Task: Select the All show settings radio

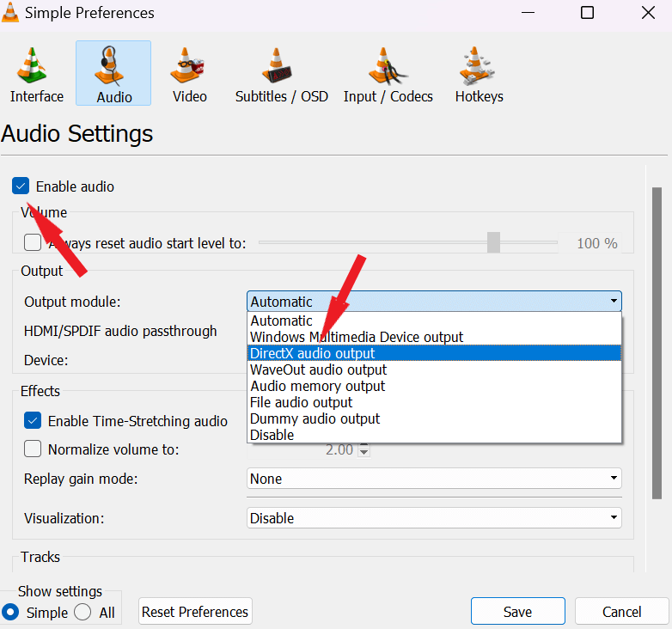Action: tap(82, 613)
